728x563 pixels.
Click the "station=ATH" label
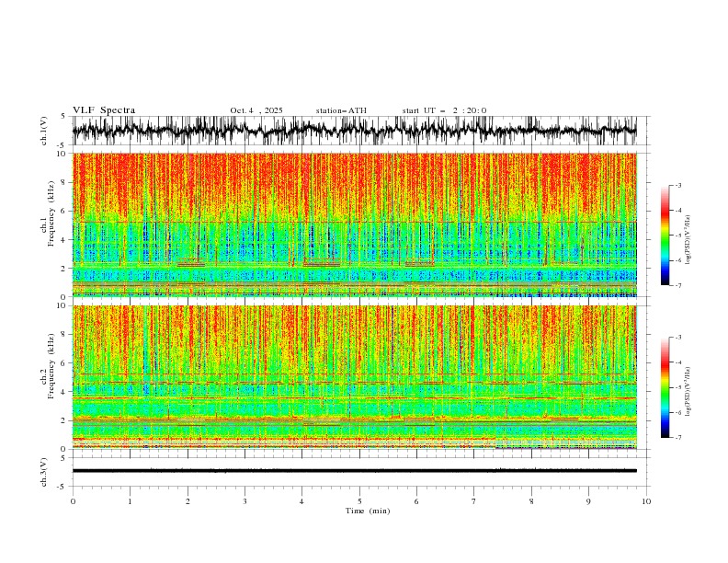pos(341,110)
